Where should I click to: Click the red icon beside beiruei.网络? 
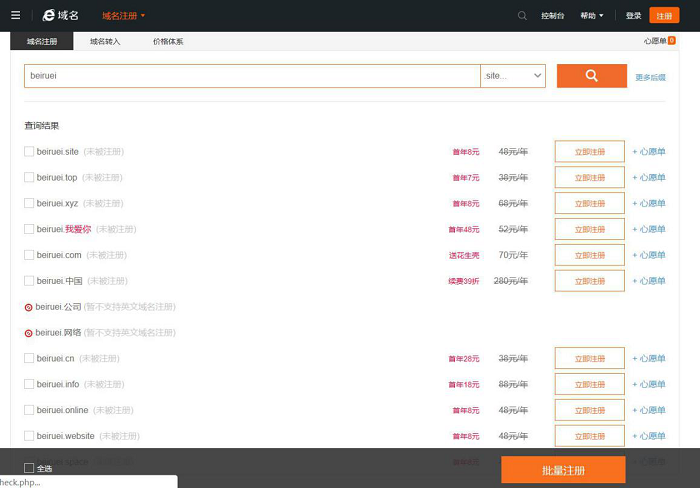28,333
